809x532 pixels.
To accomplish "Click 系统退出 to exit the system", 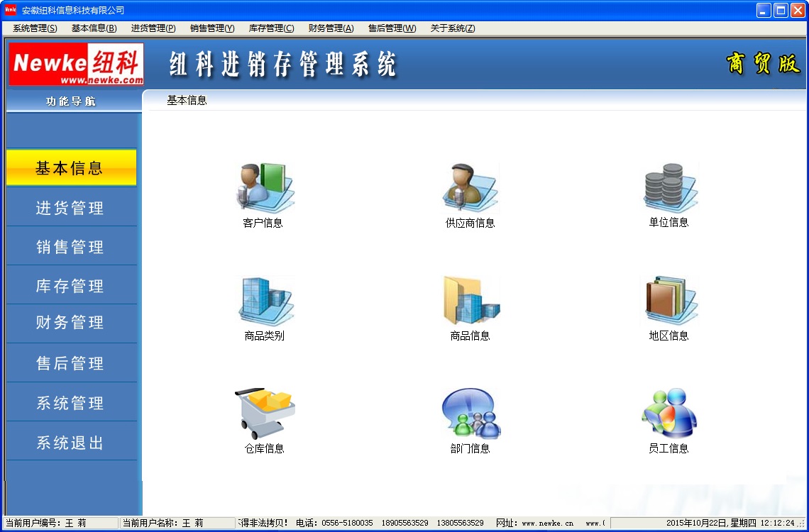I will (70, 443).
